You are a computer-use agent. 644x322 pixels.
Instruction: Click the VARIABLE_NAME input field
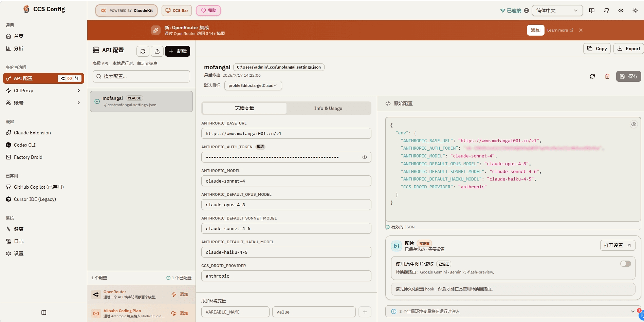(x=235, y=312)
